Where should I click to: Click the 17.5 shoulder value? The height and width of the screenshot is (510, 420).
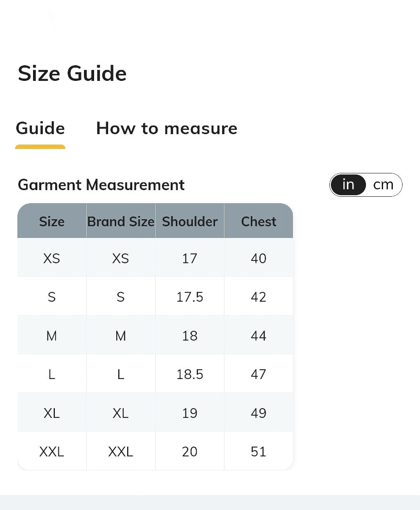pos(190,297)
